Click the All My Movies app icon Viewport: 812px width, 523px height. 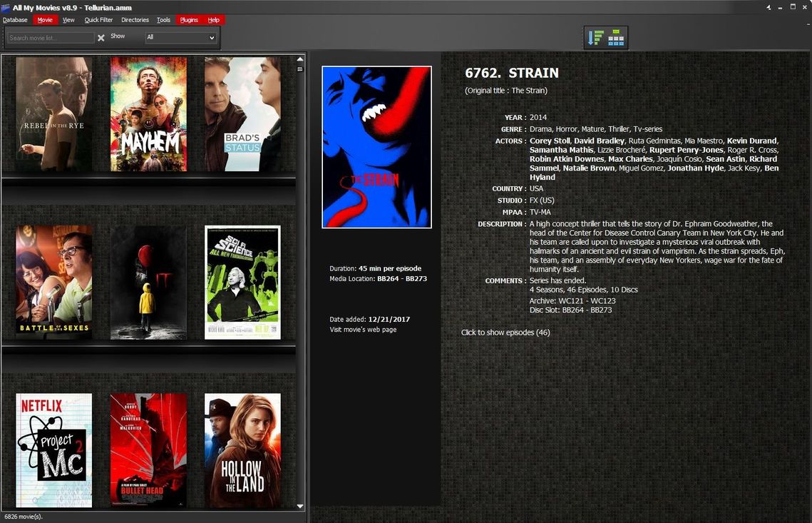pos(6,7)
